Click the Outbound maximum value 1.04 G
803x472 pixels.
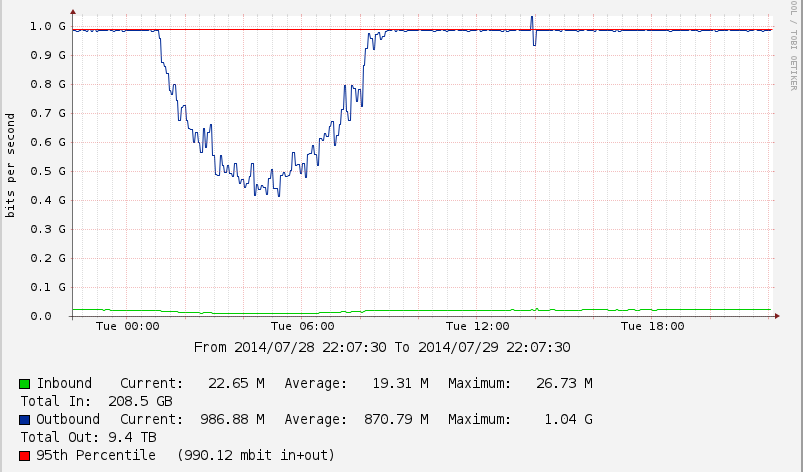(569, 420)
